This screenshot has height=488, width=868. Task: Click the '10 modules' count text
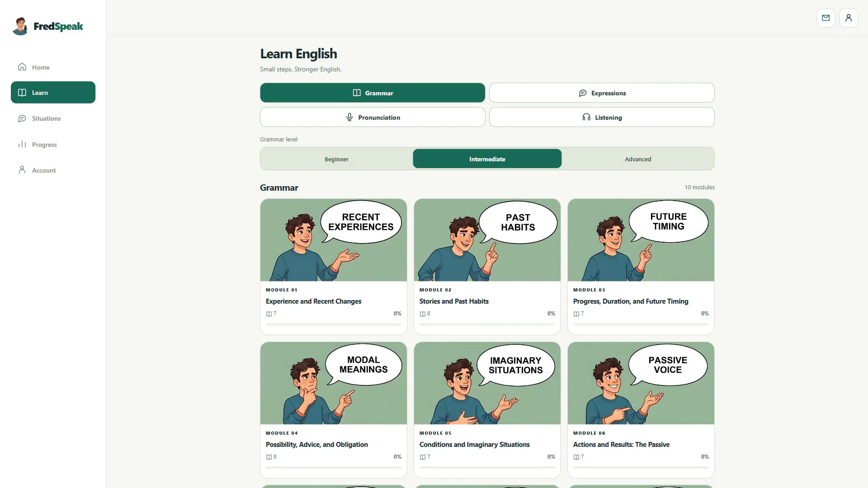tap(699, 187)
